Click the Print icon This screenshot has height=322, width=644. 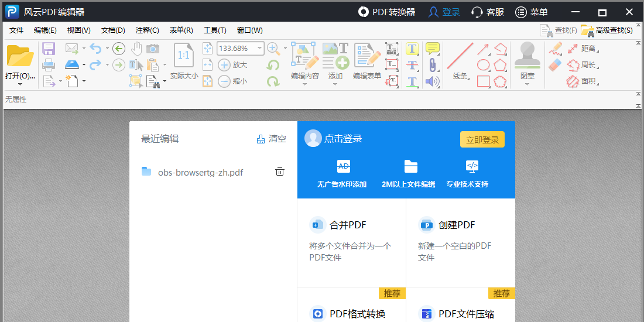[49, 64]
